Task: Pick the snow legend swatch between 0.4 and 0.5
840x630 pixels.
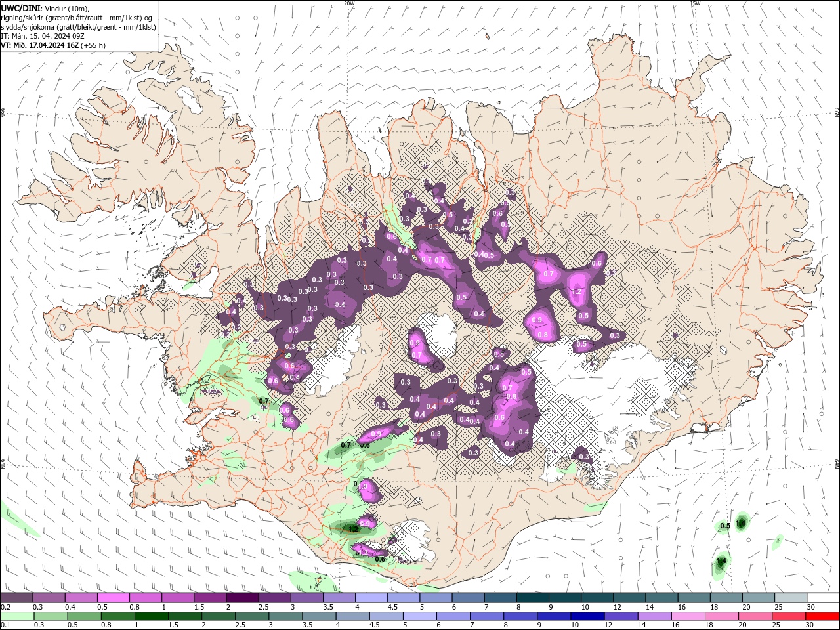Action: tap(81, 597)
